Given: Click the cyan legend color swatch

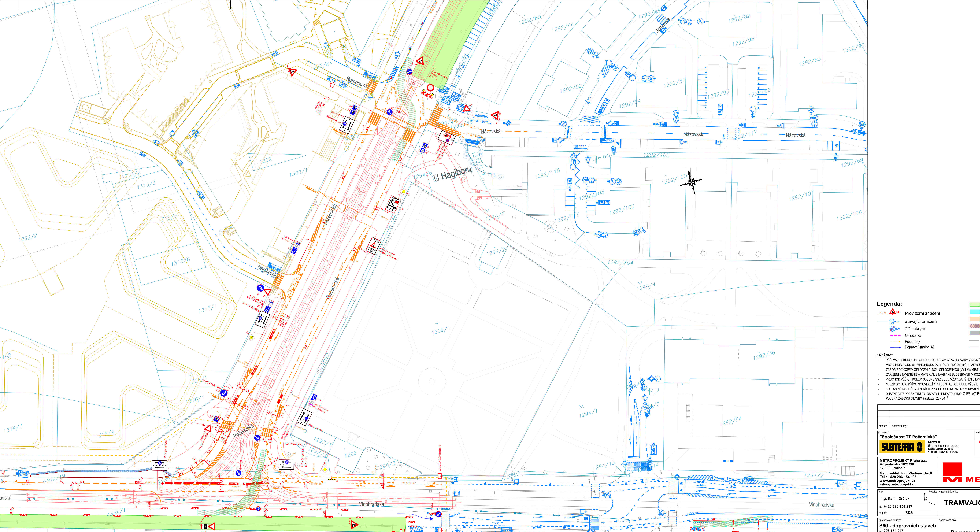Looking at the screenshot, I should click(x=975, y=312).
